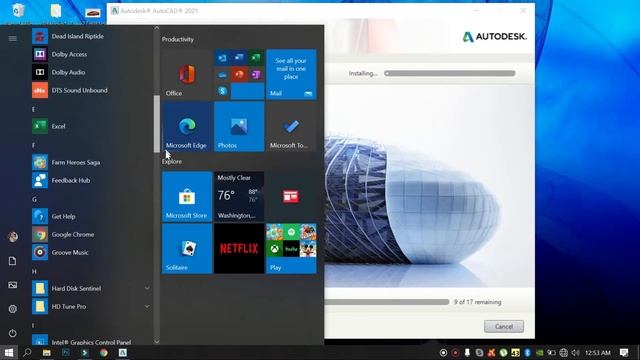Open the Microsoft To Do tile
The image size is (640, 360).
pos(291,127)
